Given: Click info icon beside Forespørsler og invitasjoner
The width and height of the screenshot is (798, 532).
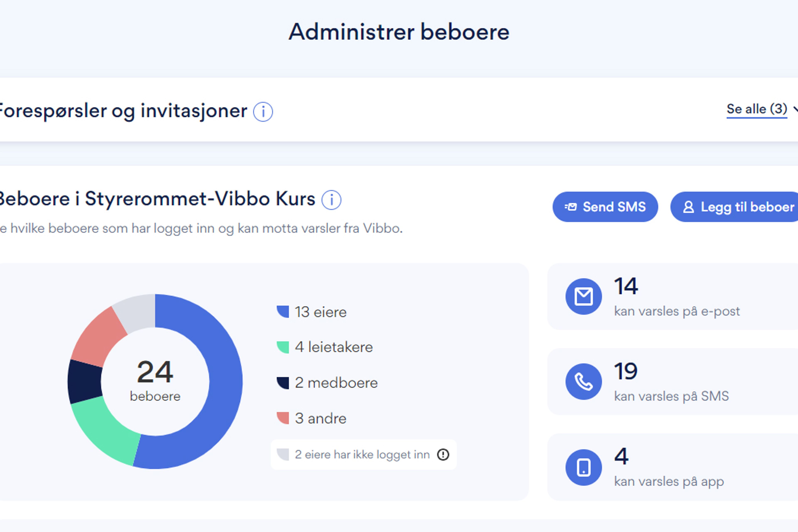Looking at the screenshot, I should (x=263, y=112).
